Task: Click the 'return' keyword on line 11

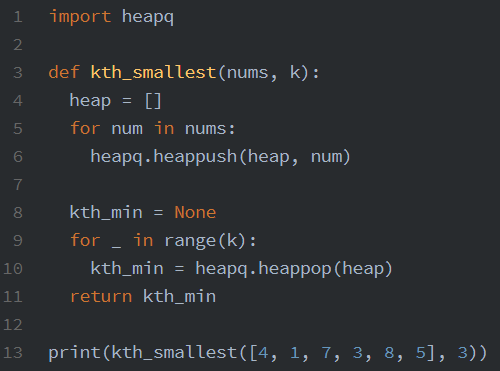Action: click(101, 297)
